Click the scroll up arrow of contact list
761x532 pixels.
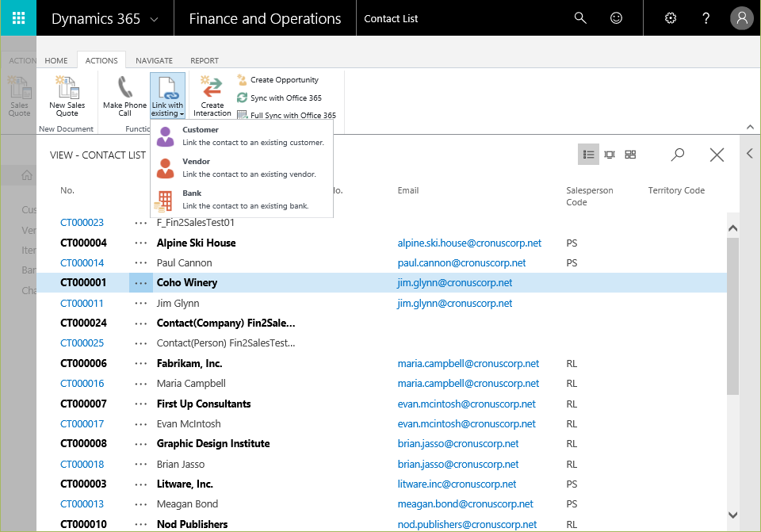point(732,228)
